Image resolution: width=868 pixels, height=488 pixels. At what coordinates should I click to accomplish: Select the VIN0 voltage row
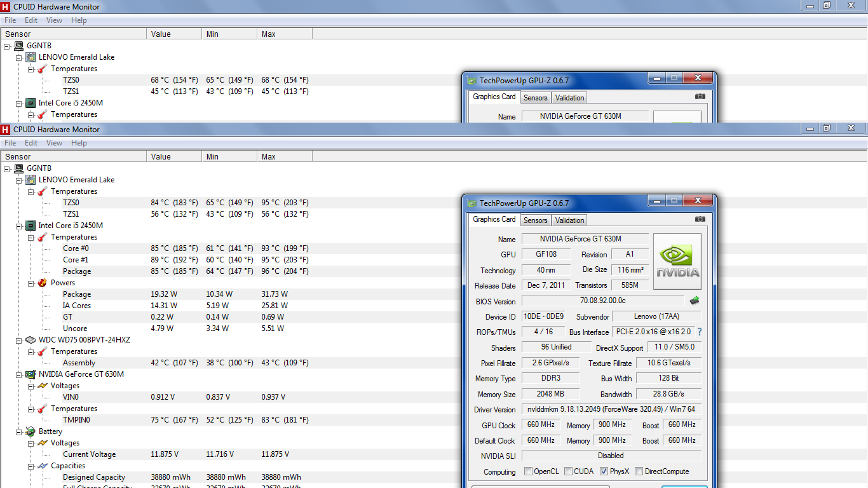(434, 397)
